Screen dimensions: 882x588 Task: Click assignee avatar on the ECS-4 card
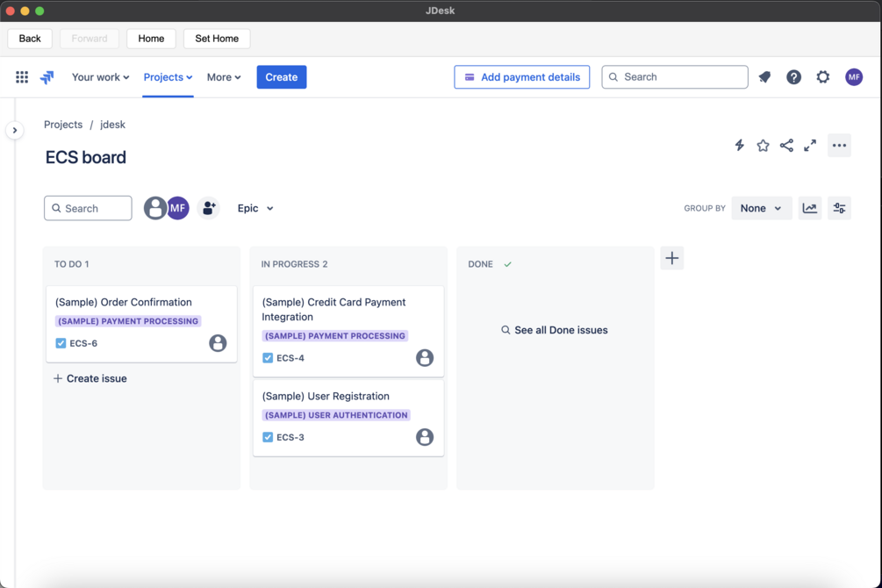pos(425,358)
